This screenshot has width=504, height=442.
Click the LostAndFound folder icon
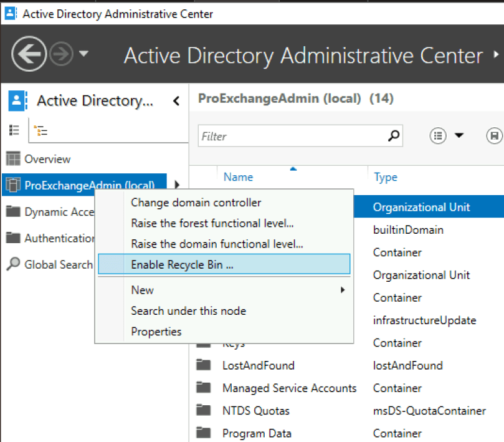[204, 365]
